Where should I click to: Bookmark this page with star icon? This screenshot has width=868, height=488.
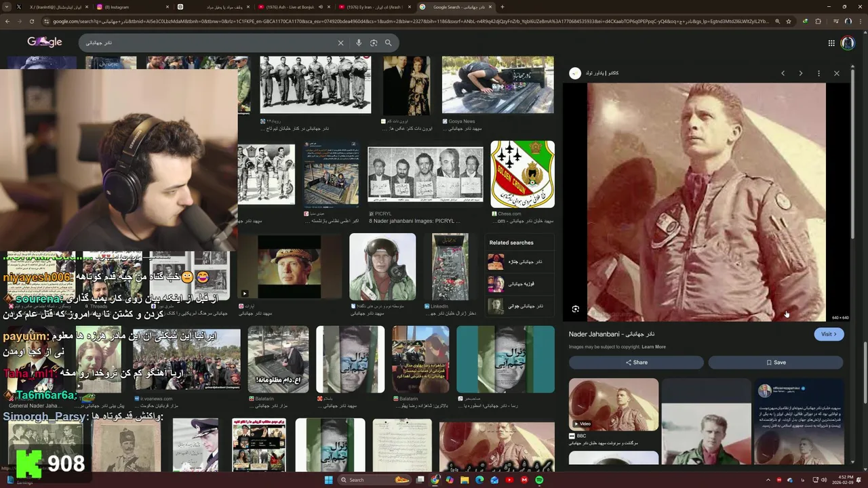(x=789, y=21)
